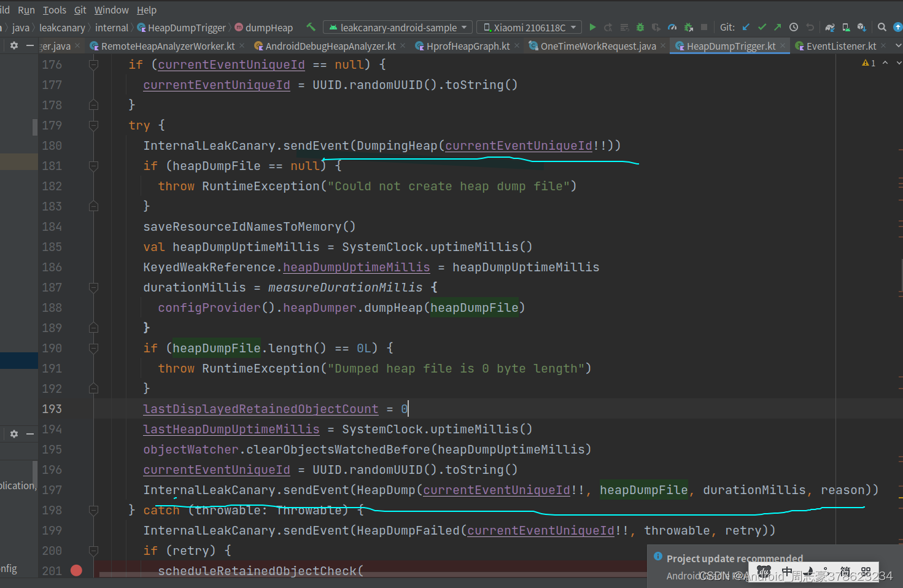This screenshot has width=903, height=588.
Task: Click the 'internal' breadcrumb
Action: tap(112, 28)
